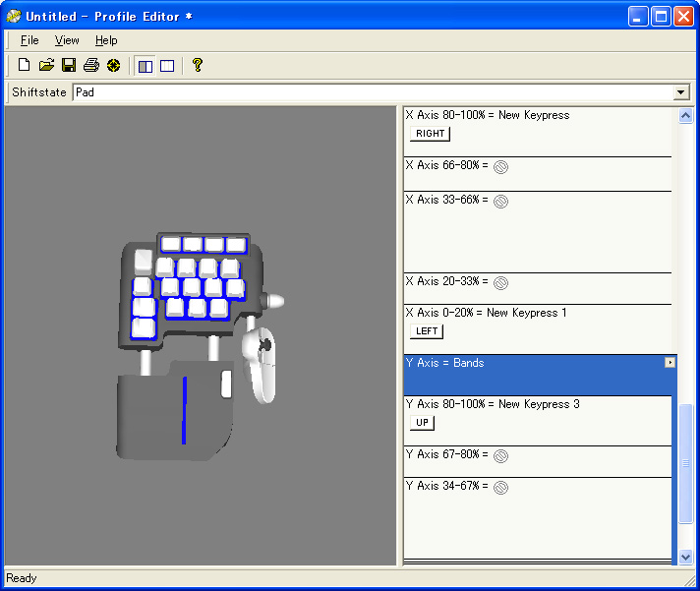
Task: Expand the Shiftstate dropdown arrow
Action: (x=680, y=92)
